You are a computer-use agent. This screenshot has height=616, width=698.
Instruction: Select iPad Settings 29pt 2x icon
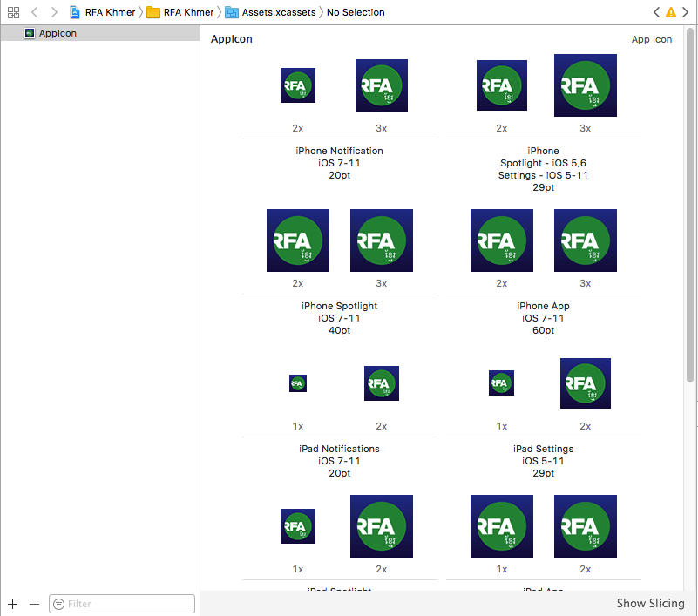[x=586, y=383]
